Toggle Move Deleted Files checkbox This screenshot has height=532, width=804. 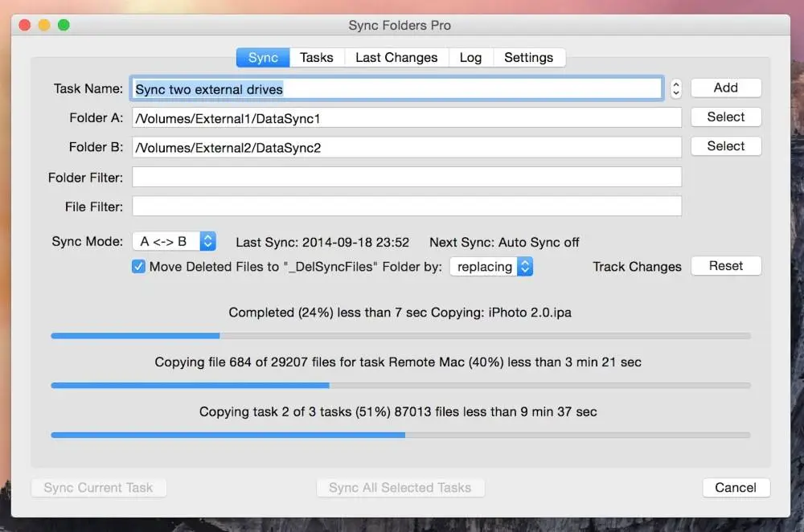point(138,267)
